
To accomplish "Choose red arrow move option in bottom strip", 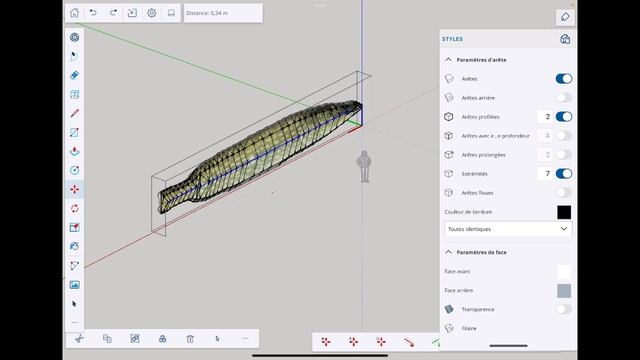I will [x=409, y=342].
